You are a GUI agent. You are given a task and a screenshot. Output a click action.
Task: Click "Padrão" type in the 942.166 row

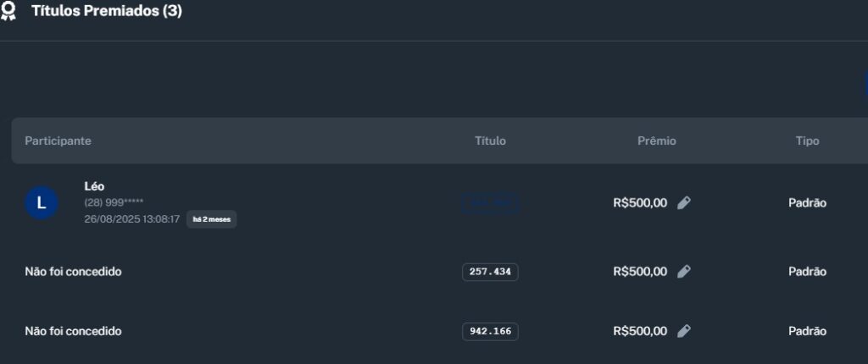(x=807, y=331)
